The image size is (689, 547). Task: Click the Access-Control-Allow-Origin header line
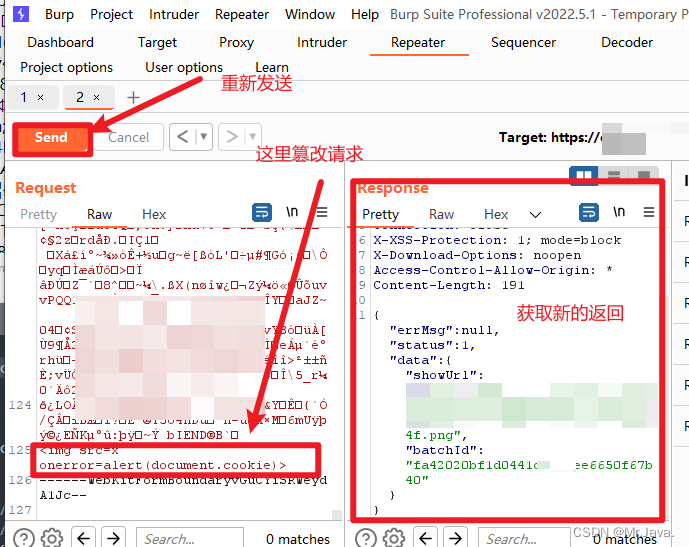[493, 270]
